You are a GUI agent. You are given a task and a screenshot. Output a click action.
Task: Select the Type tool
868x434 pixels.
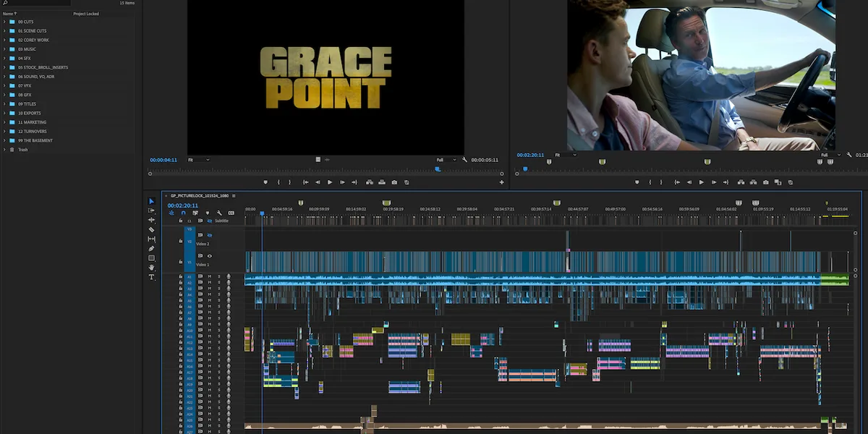click(x=152, y=277)
